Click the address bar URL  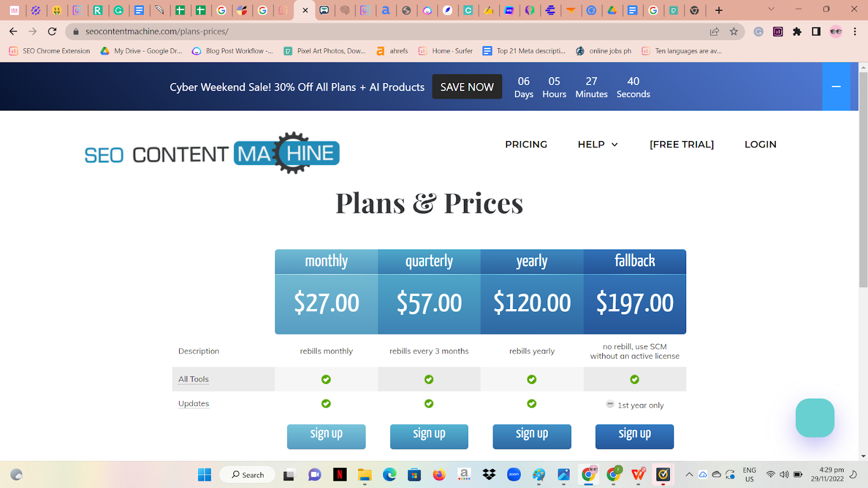click(x=157, y=31)
